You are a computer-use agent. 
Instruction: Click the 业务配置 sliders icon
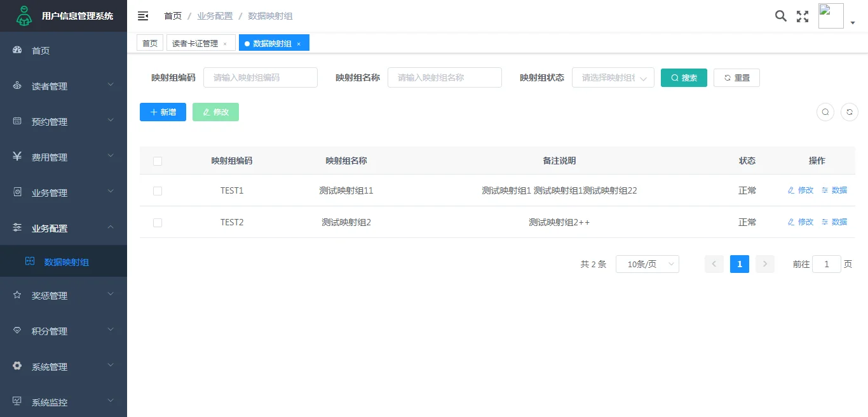(18, 228)
